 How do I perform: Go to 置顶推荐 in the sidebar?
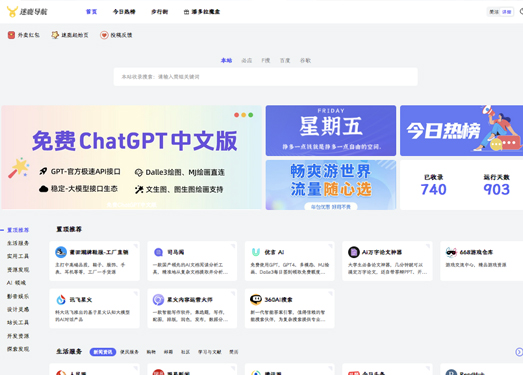[18, 230]
